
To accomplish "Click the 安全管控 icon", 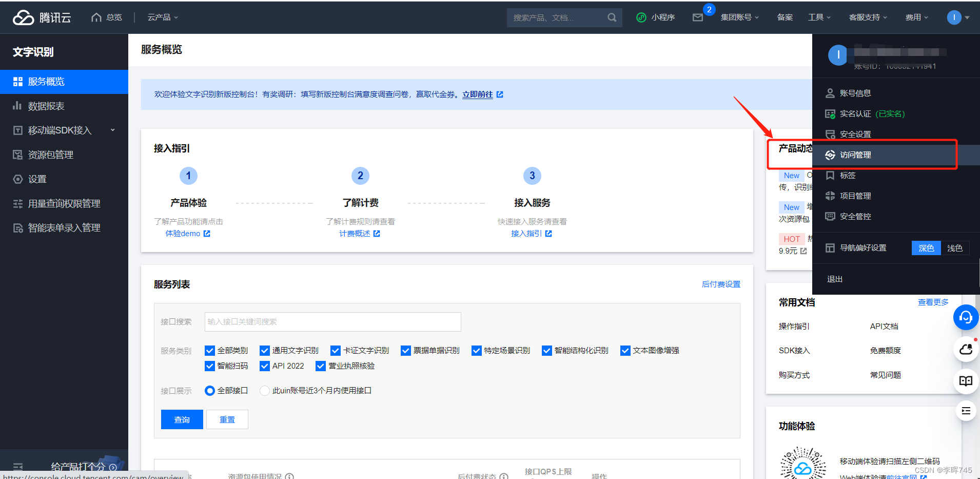I will pyautogui.click(x=830, y=217).
